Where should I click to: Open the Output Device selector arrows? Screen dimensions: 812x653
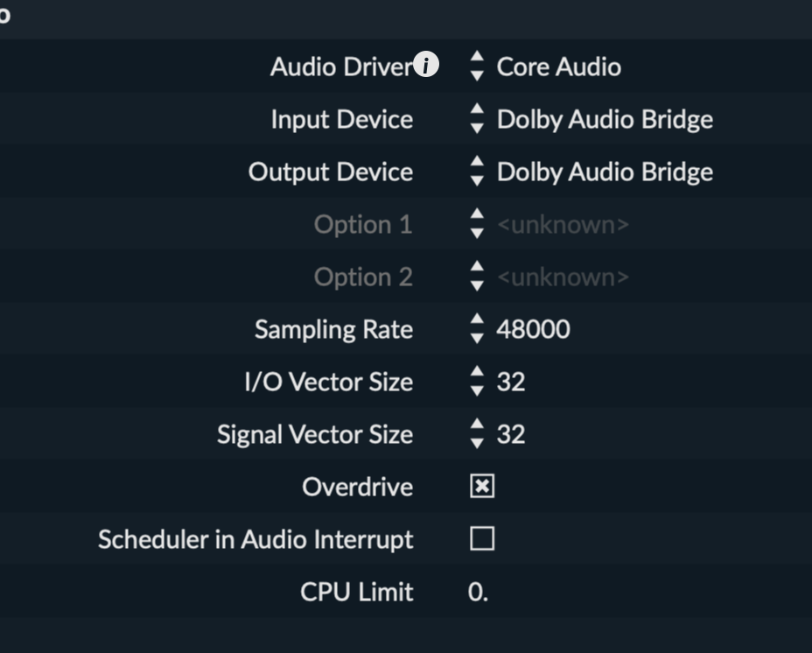tap(477, 171)
